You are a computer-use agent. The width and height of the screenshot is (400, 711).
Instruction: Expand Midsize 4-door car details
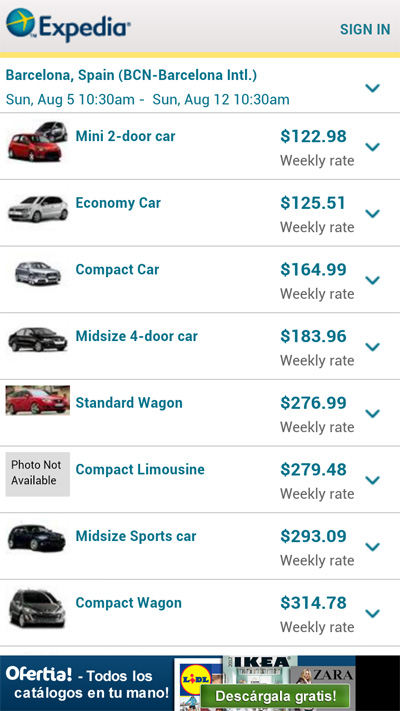pos(373,346)
